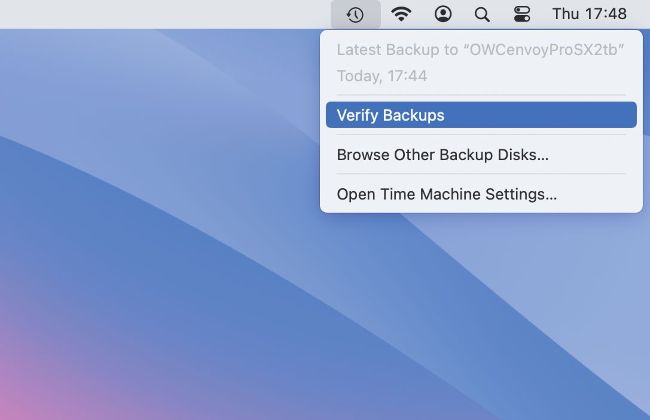Show wireless networks using the fan-shaped icon
Screen dimensions: 650x420
pos(401,14)
